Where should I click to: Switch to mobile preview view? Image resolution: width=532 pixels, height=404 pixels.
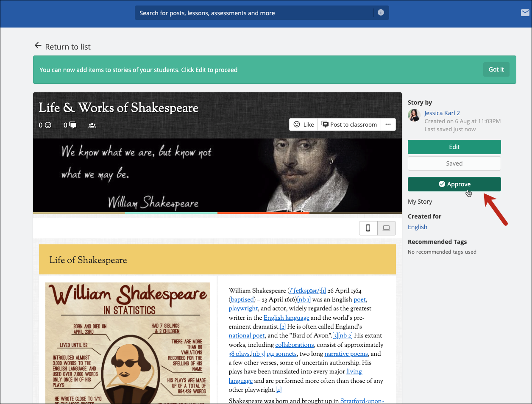pos(368,228)
